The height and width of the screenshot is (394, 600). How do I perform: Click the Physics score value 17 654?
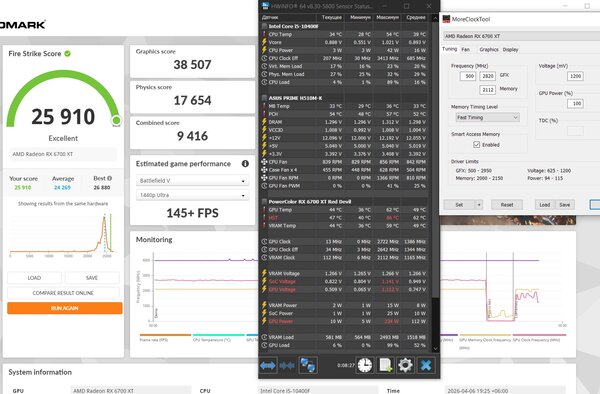pos(192,100)
